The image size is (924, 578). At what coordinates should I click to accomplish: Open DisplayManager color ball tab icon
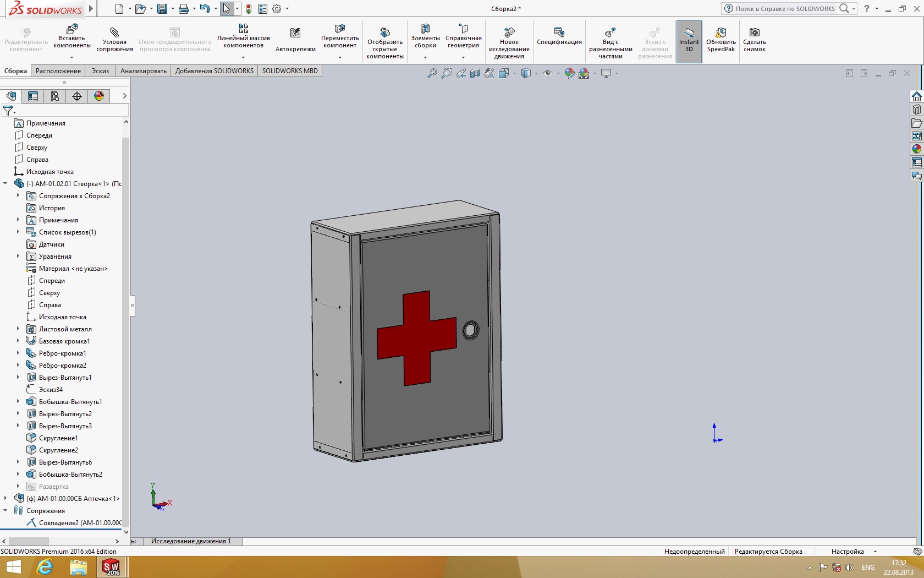coord(99,96)
